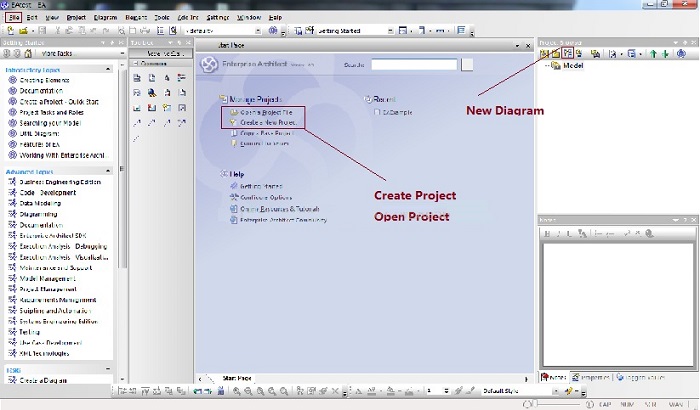Click the blue help globe in Project Browser toolbar
Viewport: 700px width, 410px height.
(x=681, y=54)
